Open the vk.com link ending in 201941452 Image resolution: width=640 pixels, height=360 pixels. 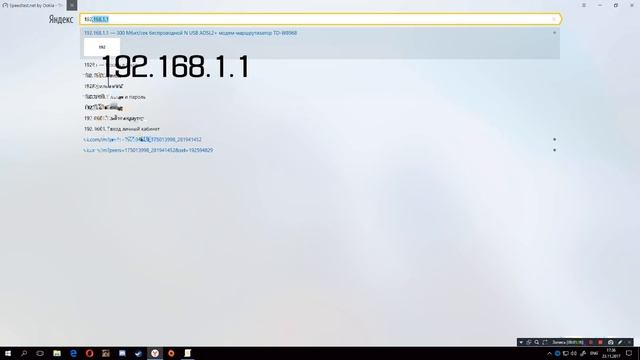pos(142,140)
